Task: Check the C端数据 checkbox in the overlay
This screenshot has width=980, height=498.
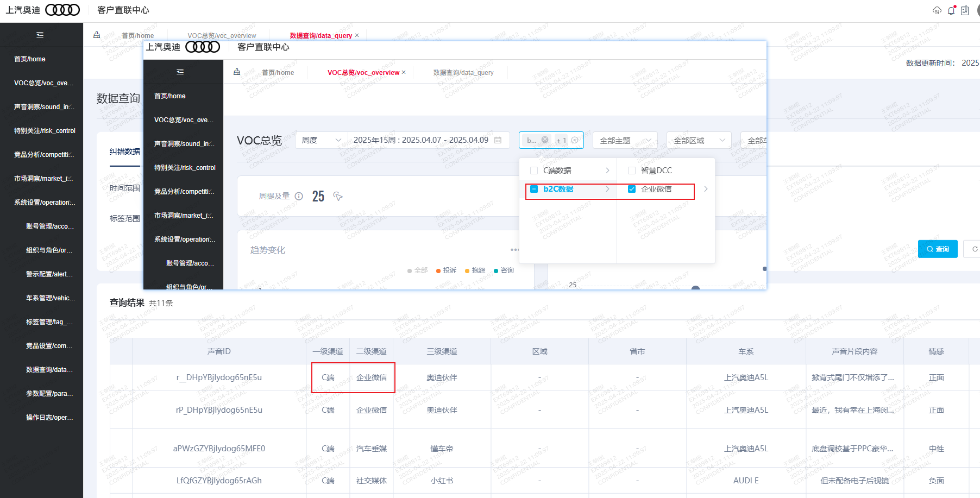Action: click(534, 171)
